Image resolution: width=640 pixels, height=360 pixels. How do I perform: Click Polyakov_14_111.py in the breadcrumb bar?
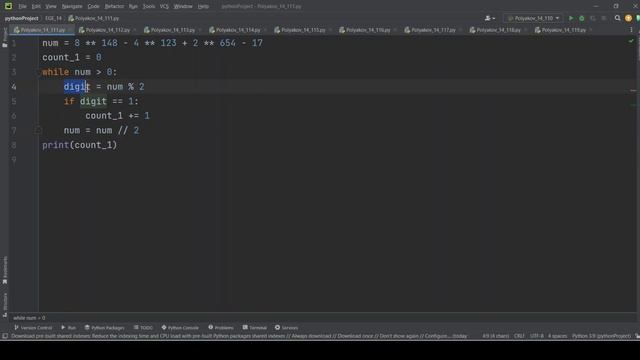click(x=94, y=18)
